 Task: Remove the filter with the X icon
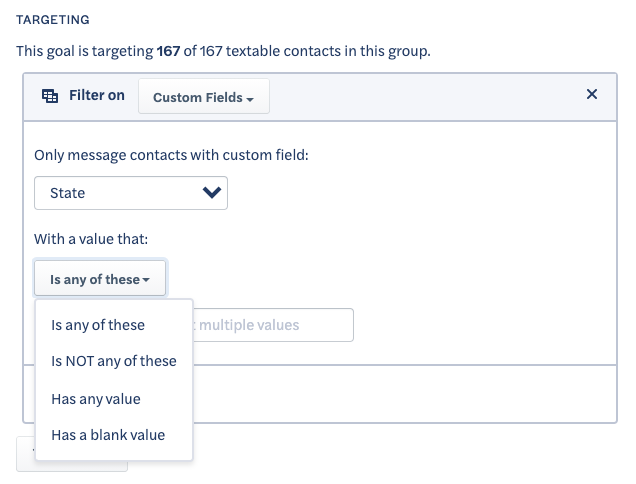tap(592, 94)
